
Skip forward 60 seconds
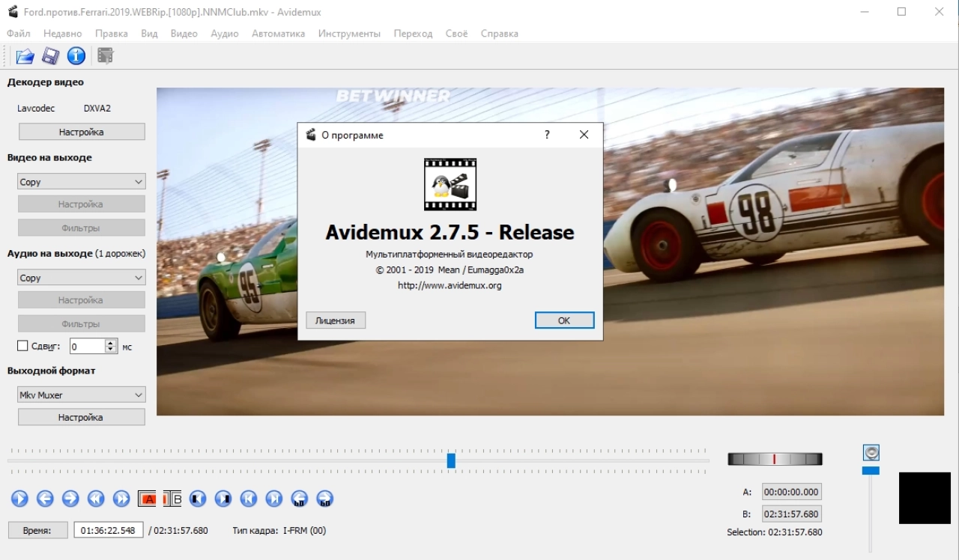tap(325, 499)
